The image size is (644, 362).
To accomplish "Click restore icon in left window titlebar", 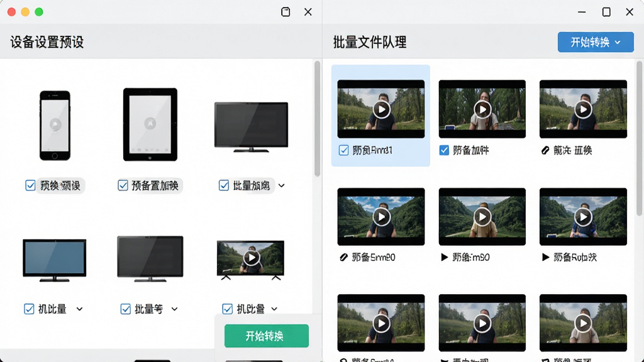I will (286, 12).
